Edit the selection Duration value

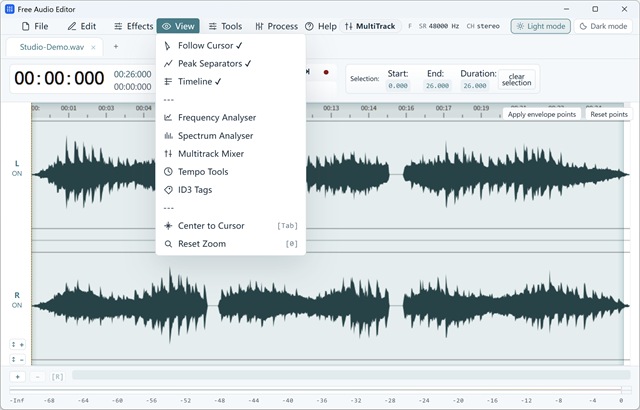[x=474, y=86]
